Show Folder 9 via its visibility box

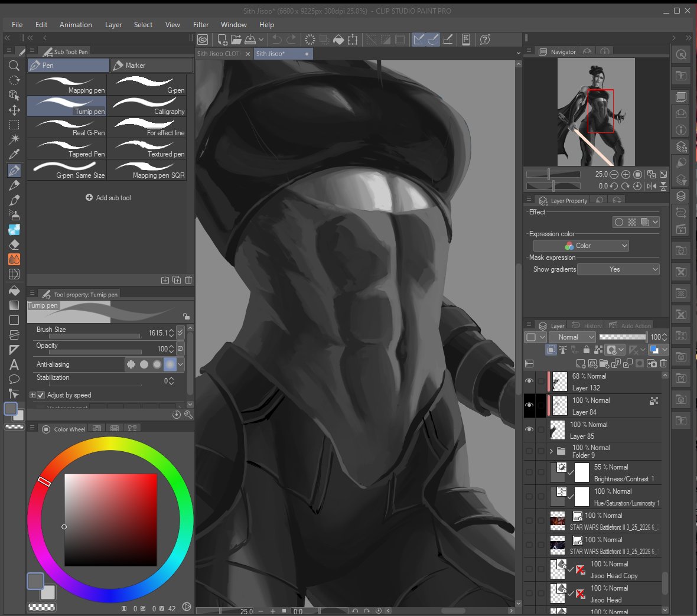pos(529,451)
